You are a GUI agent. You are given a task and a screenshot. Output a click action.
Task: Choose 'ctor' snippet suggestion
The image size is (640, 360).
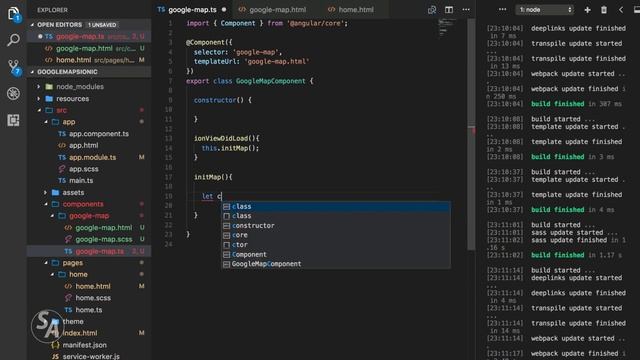336,245
